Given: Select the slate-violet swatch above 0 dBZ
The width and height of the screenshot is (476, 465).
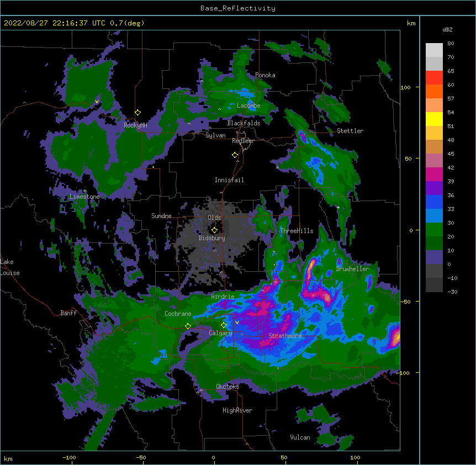Looking at the screenshot, I should click(x=434, y=257).
